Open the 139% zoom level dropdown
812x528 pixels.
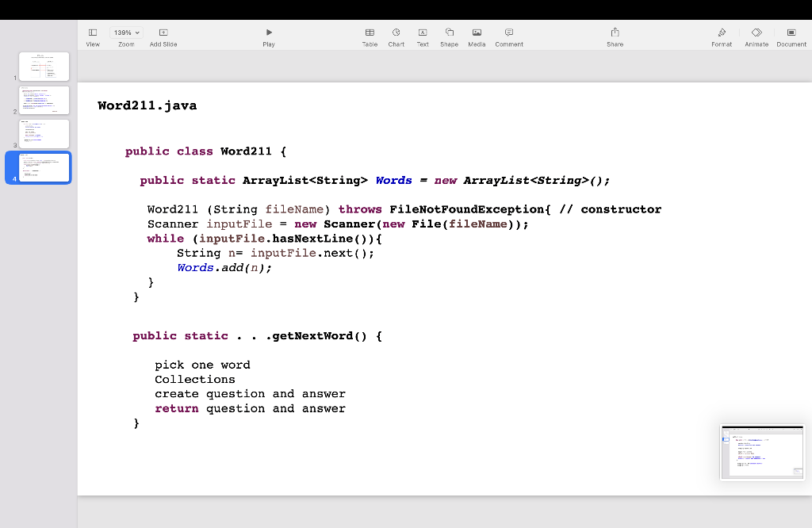point(125,32)
